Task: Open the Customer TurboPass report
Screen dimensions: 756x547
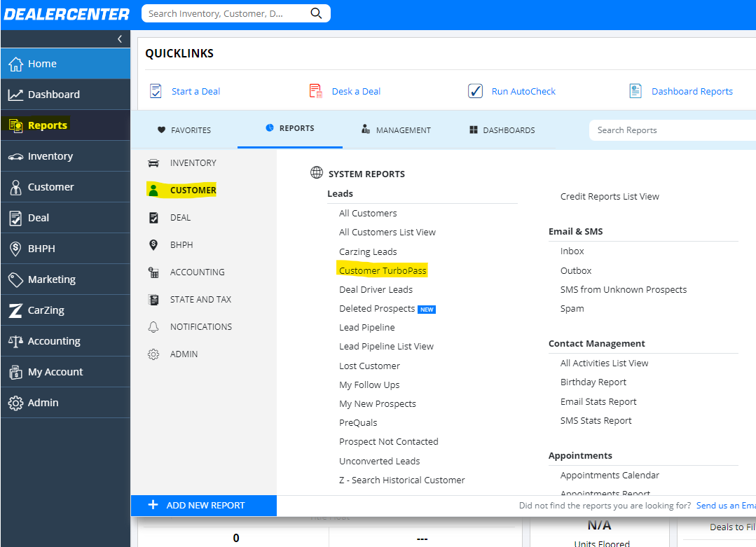Action: 382,270
